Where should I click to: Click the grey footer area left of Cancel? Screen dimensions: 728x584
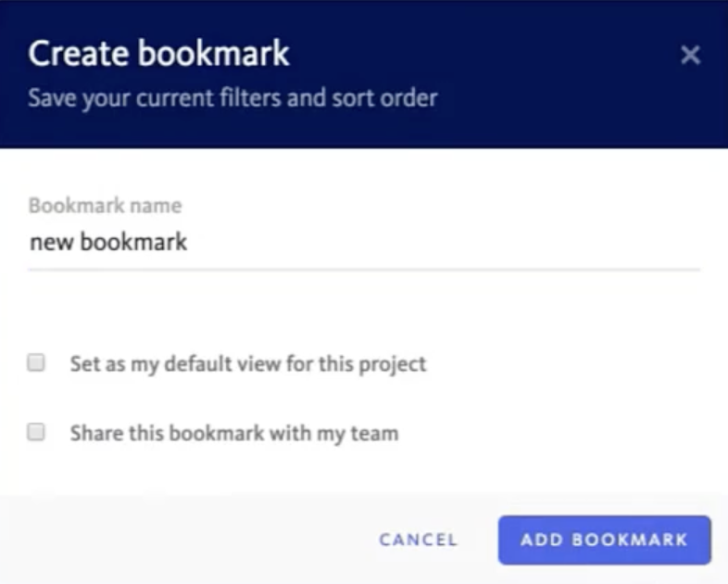pos(186,540)
